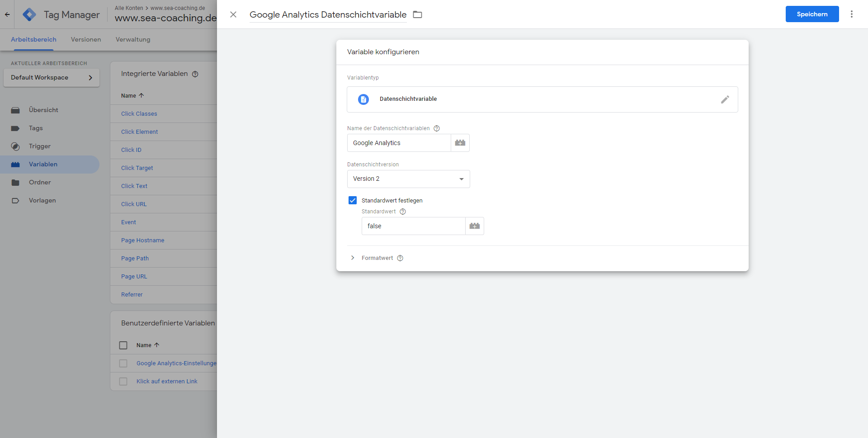Open Tags in the sidebar
868x438 pixels.
pos(36,128)
